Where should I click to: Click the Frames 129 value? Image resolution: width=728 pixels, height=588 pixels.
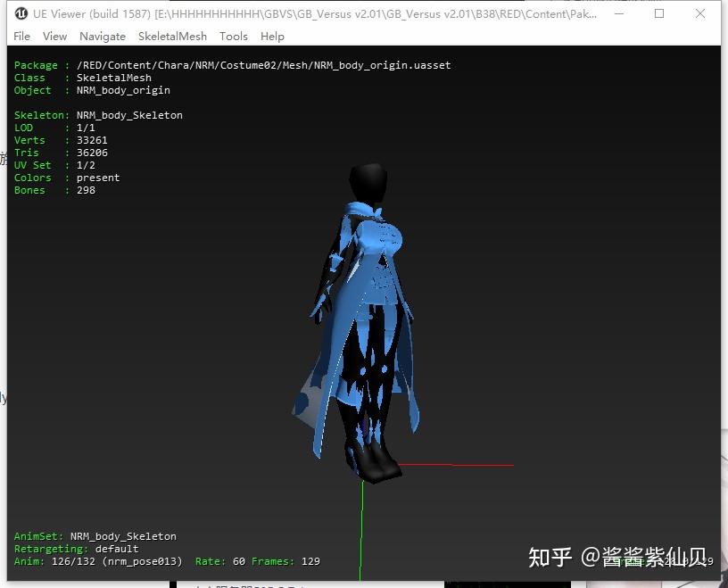pyautogui.click(x=310, y=561)
